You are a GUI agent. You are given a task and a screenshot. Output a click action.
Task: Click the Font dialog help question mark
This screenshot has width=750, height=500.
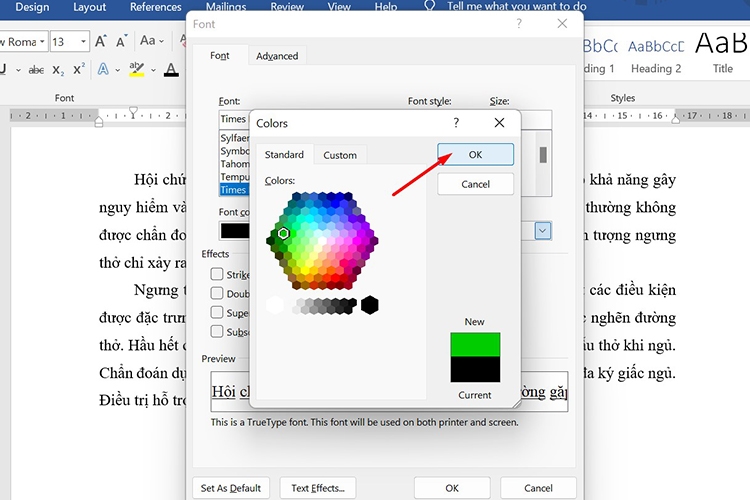[x=519, y=23]
